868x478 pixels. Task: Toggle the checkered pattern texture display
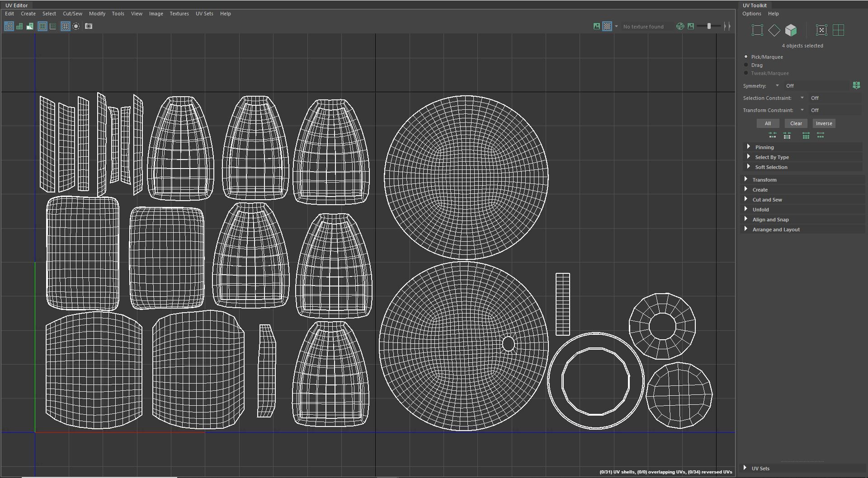point(608,26)
